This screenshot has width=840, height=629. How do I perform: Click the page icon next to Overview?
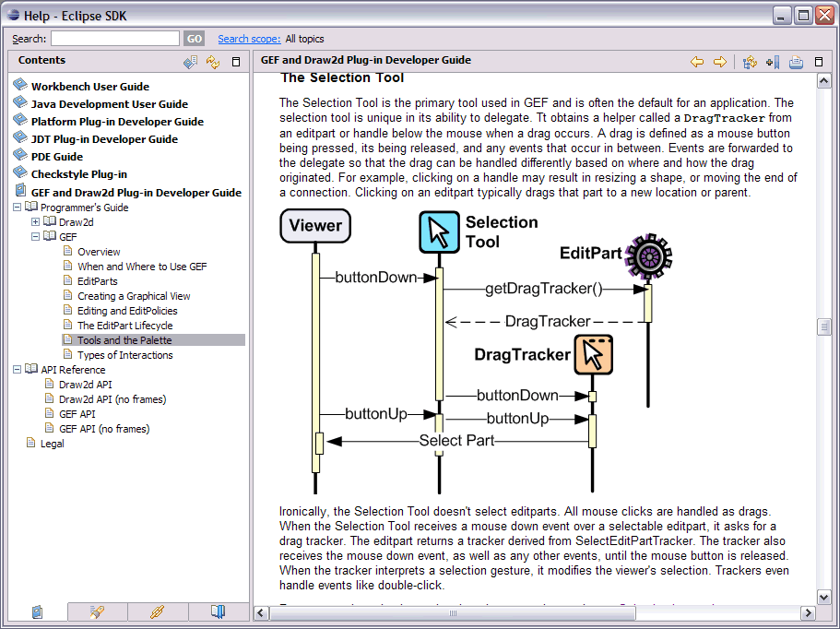[x=67, y=251]
